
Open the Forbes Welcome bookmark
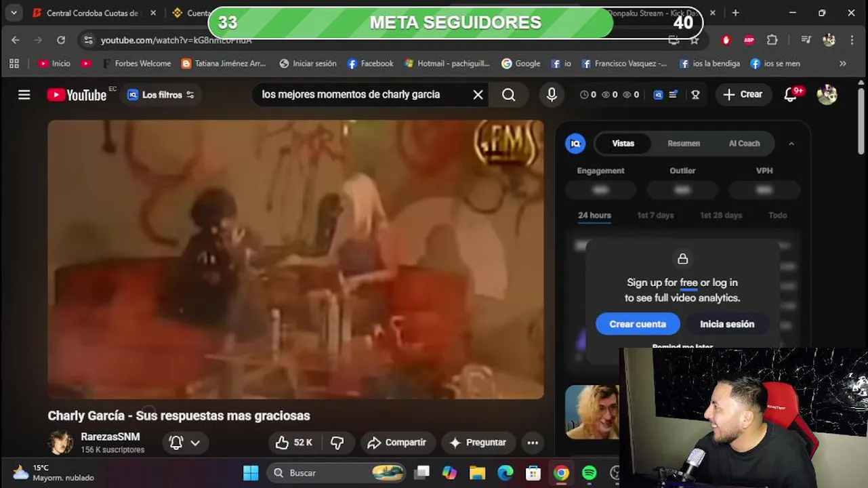pos(136,64)
